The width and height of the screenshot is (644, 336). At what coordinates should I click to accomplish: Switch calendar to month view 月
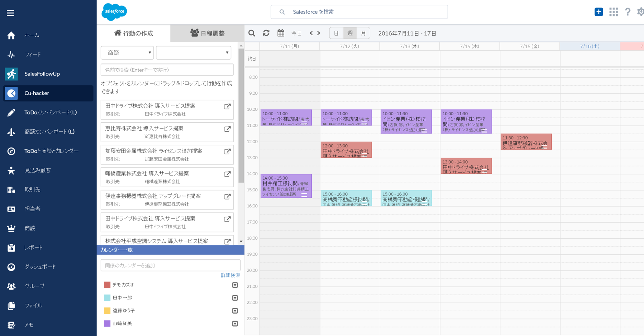(x=363, y=33)
